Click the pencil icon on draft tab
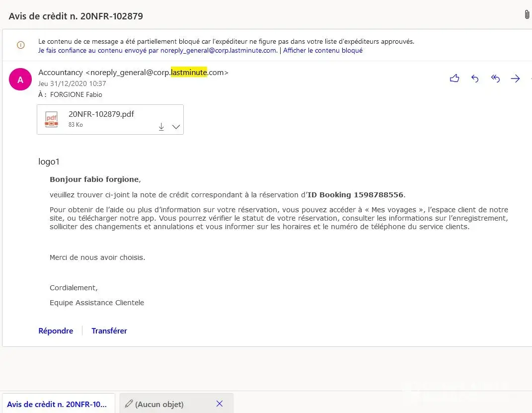 (x=129, y=404)
